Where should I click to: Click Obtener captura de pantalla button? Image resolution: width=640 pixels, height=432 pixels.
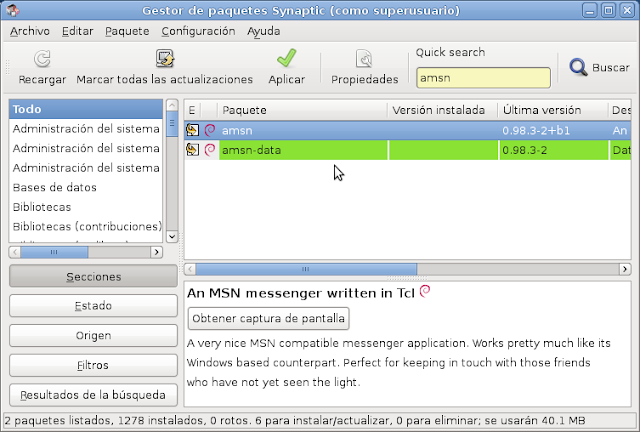[x=269, y=318]
